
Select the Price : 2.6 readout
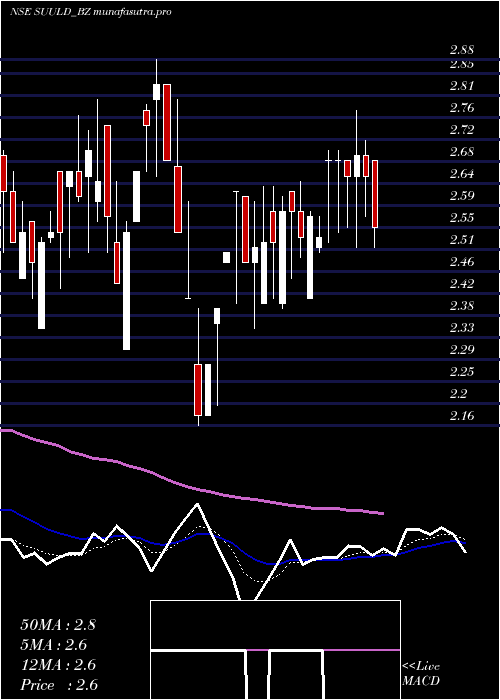[x=59, y=685]
